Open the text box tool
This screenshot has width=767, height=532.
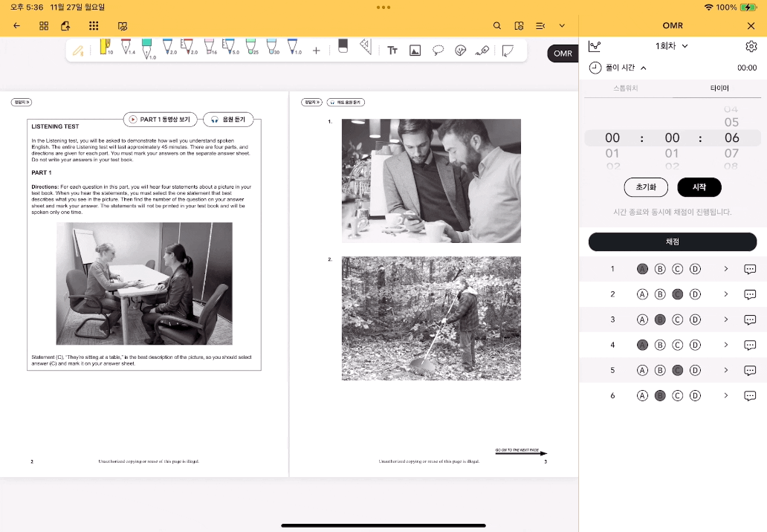[392, 50]
